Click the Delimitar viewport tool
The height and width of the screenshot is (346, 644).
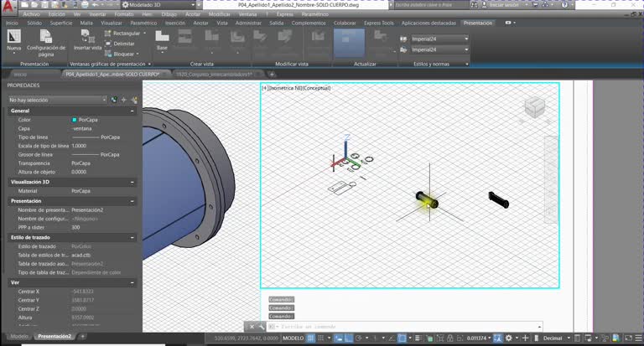point(120,44)
